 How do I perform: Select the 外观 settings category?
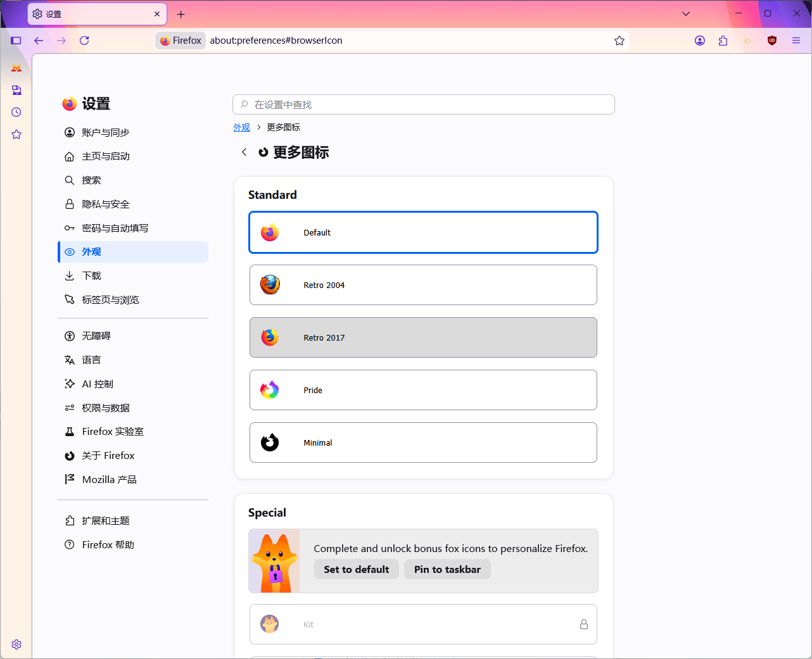[x=133, y=252]
